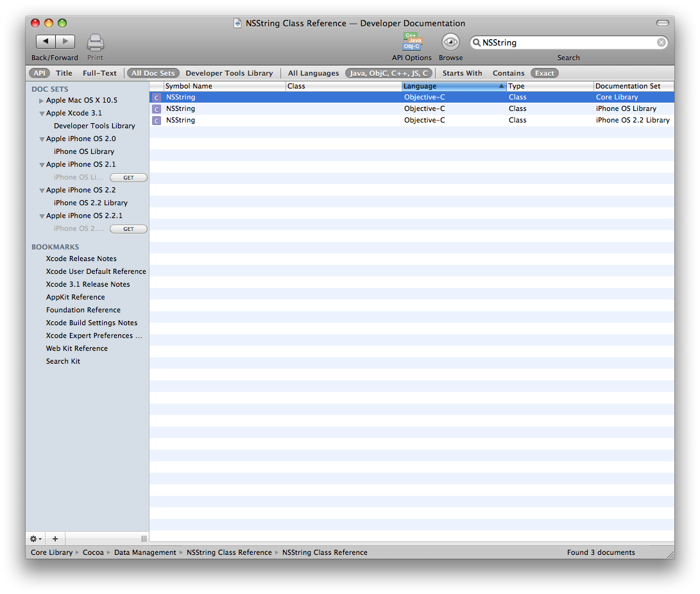This screenshot has width=700, height=594.
Task: Add a bookmark with plus button
Action: 55,539
